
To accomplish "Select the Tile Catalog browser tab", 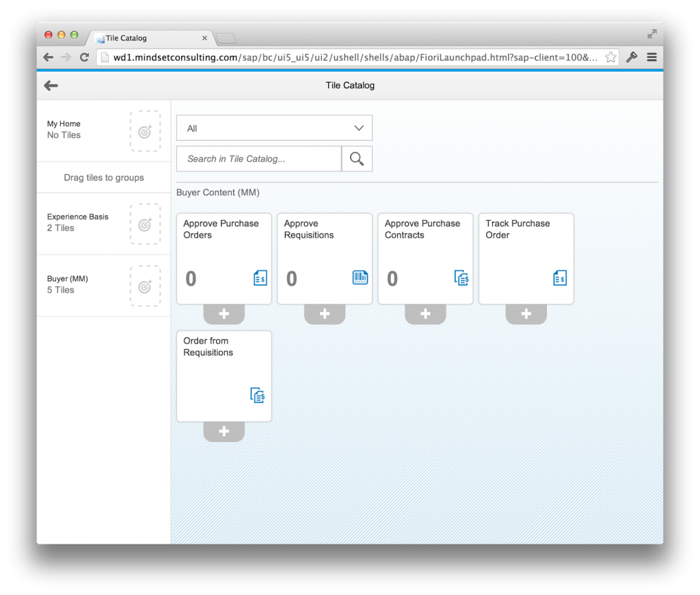I will pos(150,38).
